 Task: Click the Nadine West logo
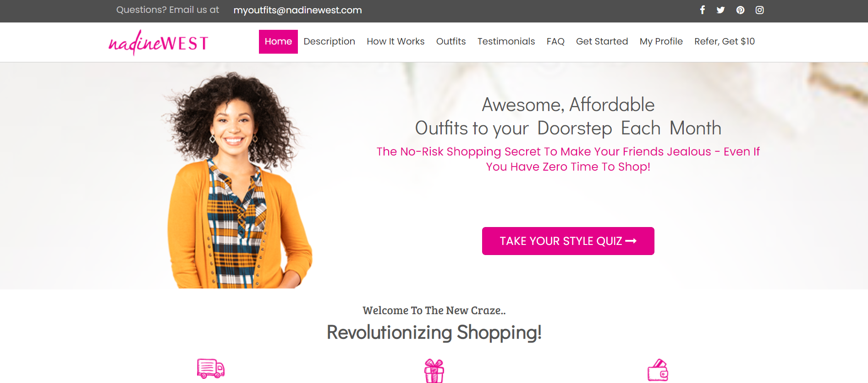point(158,43)
